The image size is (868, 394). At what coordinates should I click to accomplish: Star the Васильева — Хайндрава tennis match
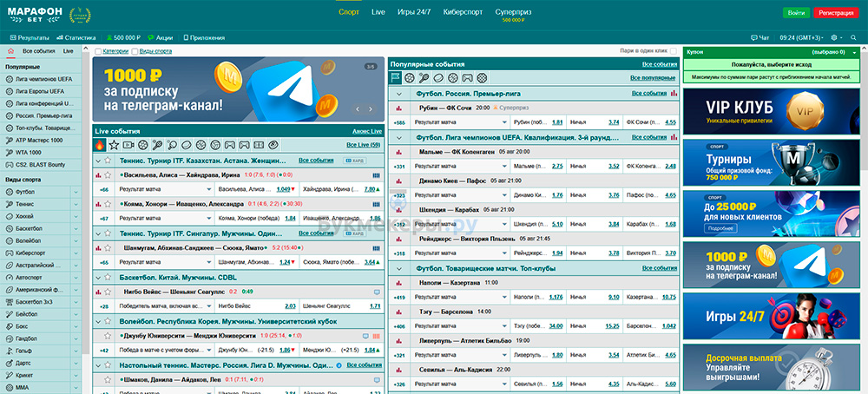click(x=108, y=174)
